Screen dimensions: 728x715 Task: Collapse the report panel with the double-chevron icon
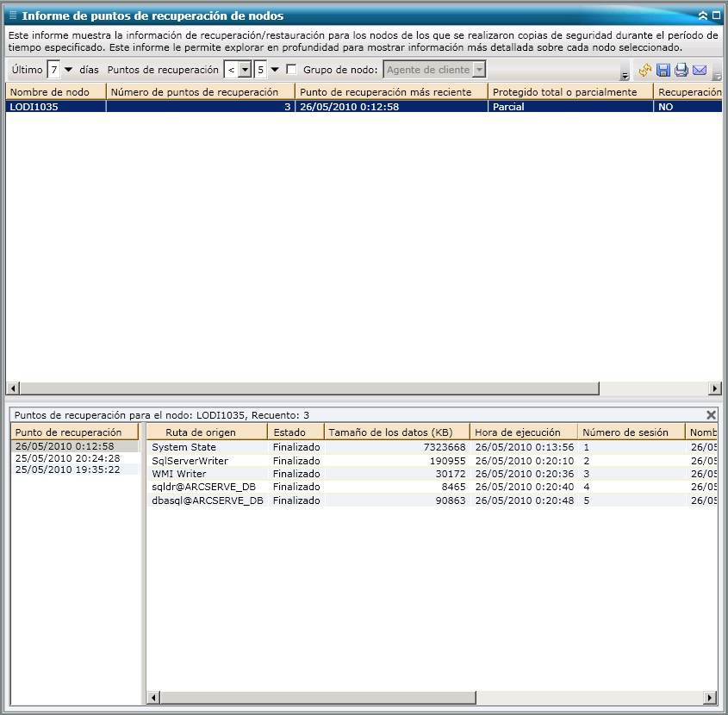coord(703,16)
